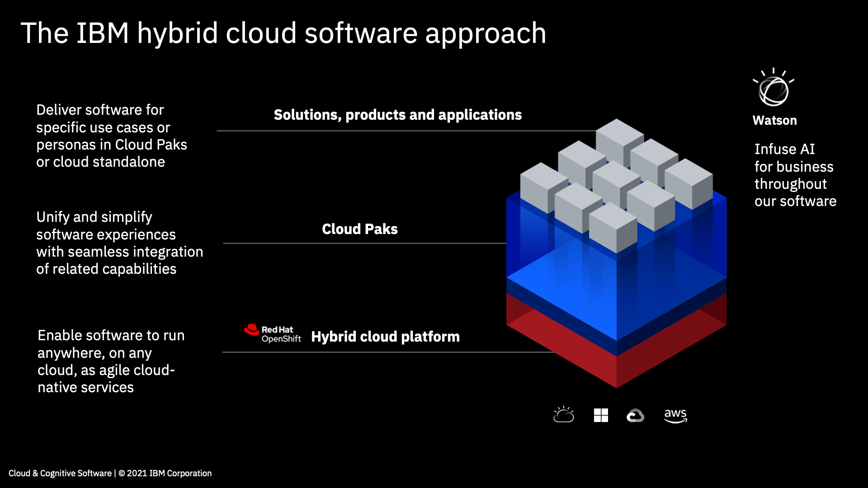
Task: Click the Google Cloud logo icon
Action: tap(635, 415)
